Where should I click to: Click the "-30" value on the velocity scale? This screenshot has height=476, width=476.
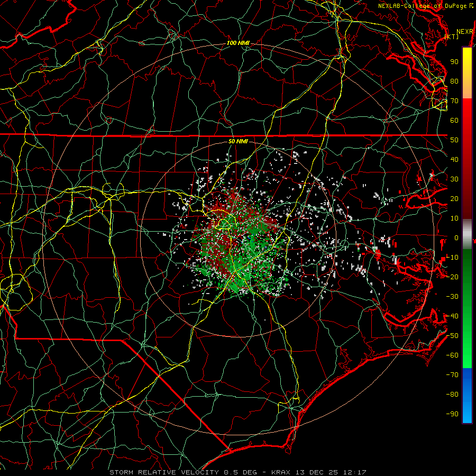[452, 297]
